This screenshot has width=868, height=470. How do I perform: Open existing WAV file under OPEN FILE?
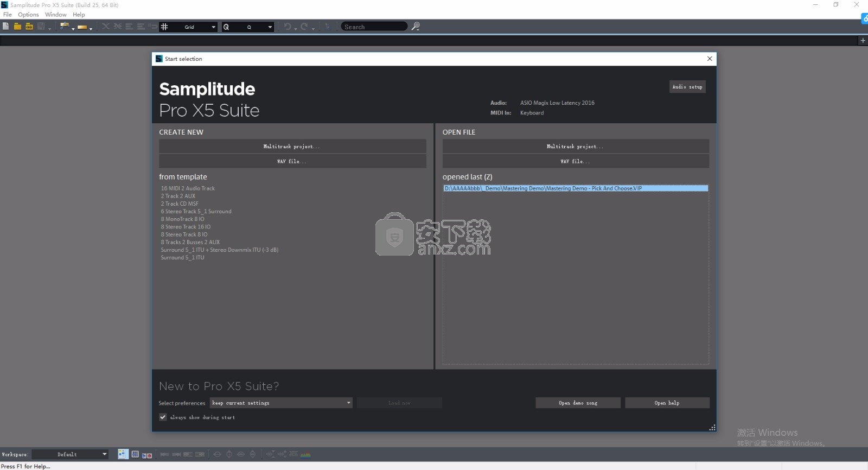[x=576, y=161]
